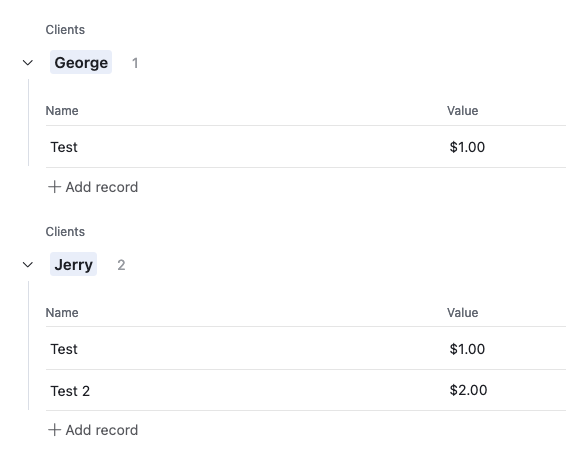Select the Test record under George

pyautogui.click(x=64, y=147)
